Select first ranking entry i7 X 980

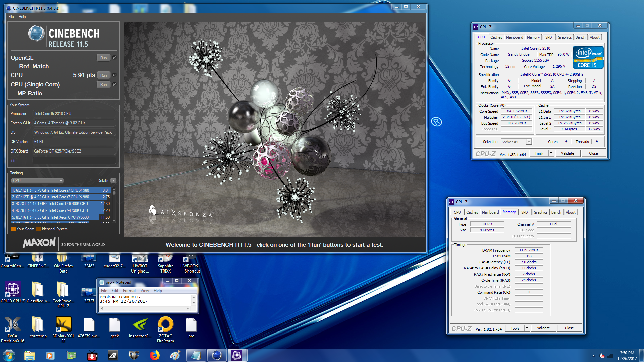click(61, 190)
